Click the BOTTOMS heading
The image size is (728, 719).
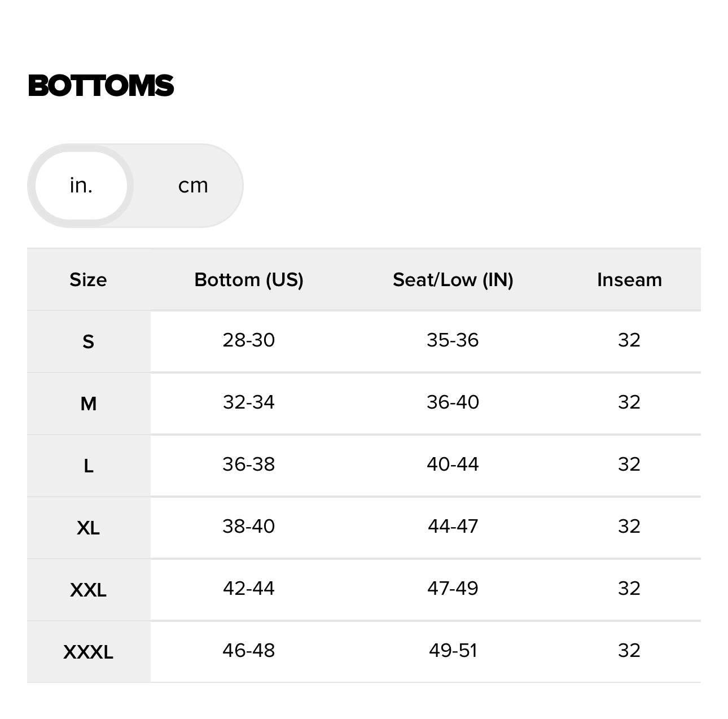[101, 86]
